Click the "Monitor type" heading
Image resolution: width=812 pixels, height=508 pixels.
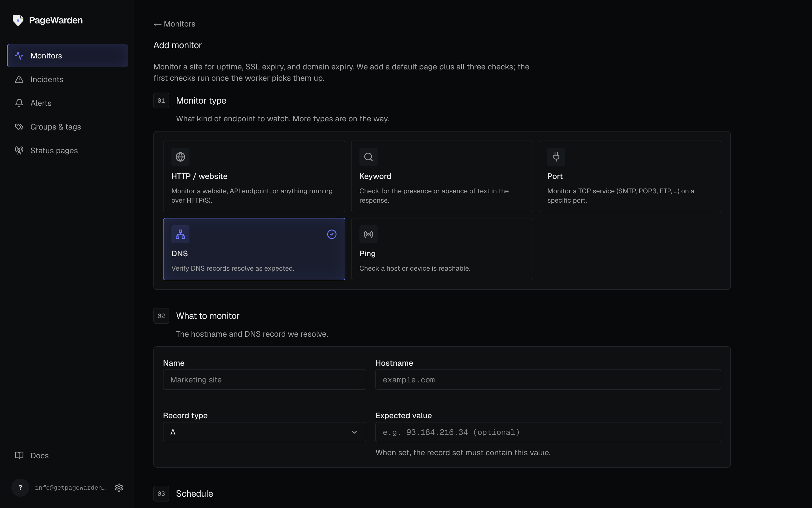(201, 100)
